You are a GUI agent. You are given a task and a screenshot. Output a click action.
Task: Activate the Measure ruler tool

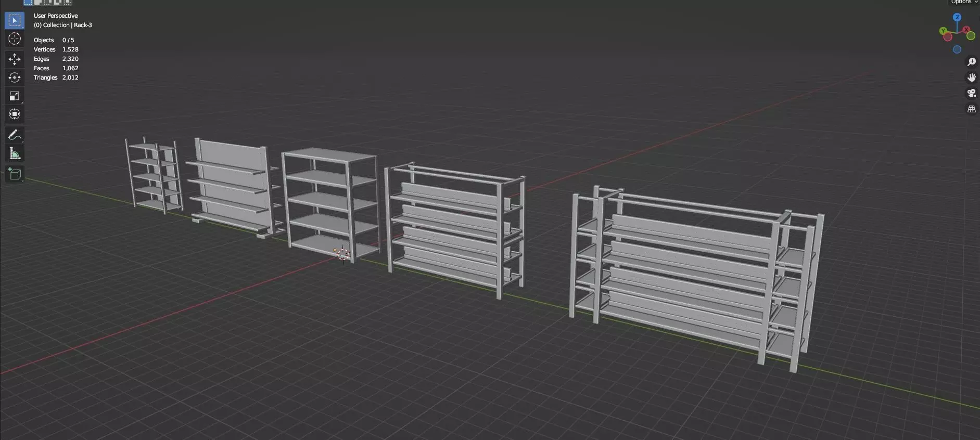15,153
